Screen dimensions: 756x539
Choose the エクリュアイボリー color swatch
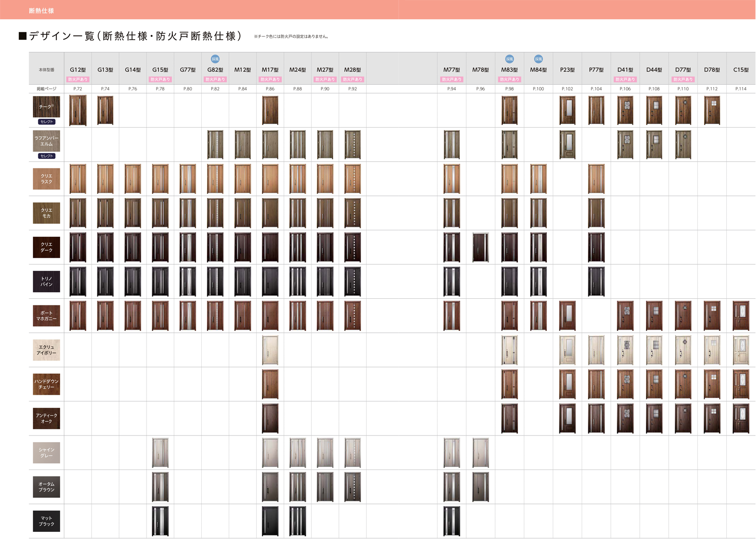(x=46, y=350)
